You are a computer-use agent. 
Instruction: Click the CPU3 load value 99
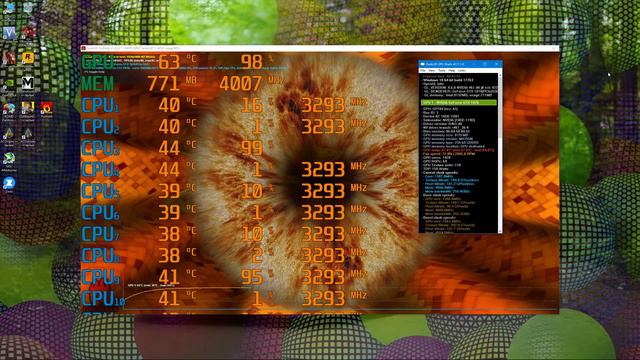pyautogui.click(x=251, y=148)
